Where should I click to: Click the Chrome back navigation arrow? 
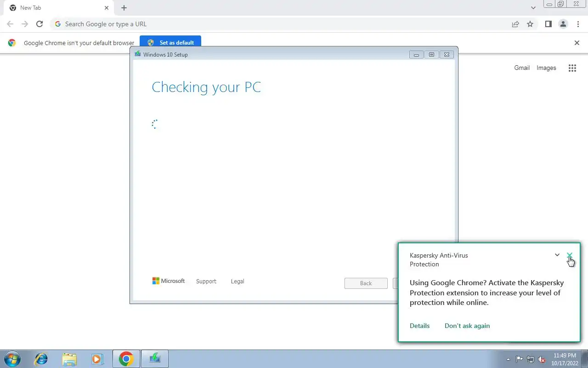(10, 24)
